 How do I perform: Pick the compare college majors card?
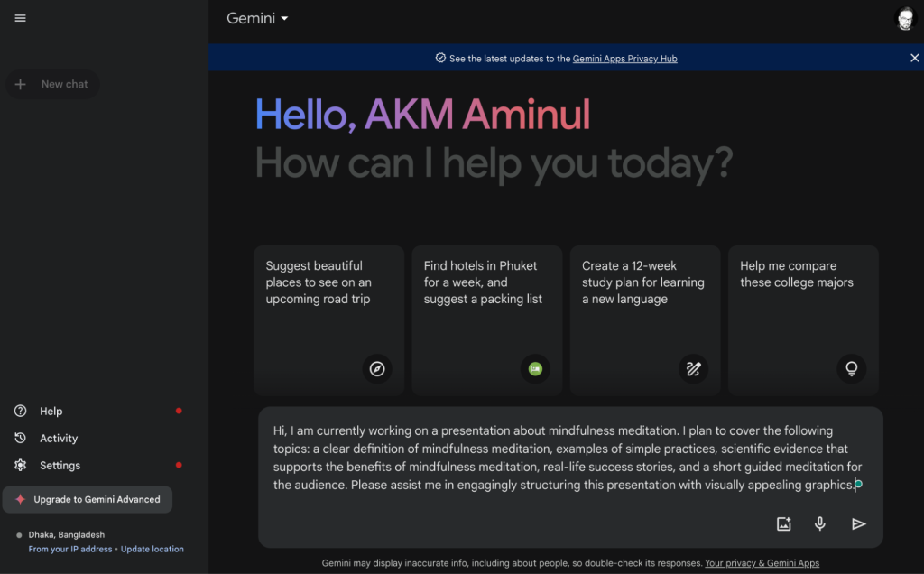pos(803,320)
